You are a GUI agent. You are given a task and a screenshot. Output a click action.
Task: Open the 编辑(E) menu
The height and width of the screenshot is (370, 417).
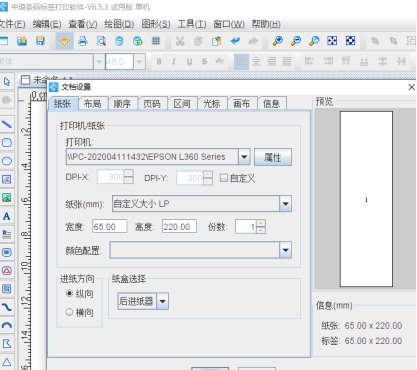pos(47,24)
